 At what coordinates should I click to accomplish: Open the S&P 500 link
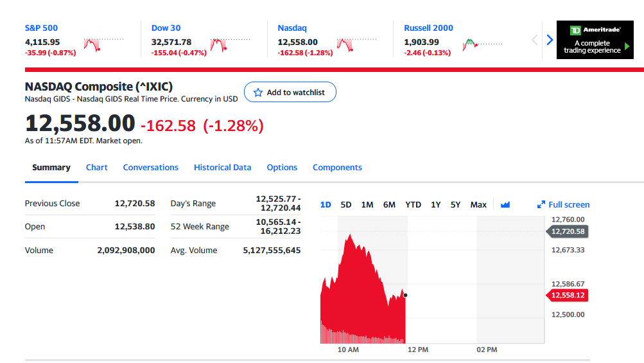point(41,28)
